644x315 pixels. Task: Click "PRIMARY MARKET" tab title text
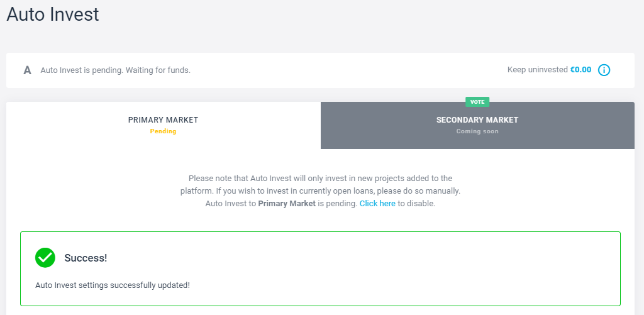pos(163,120)
